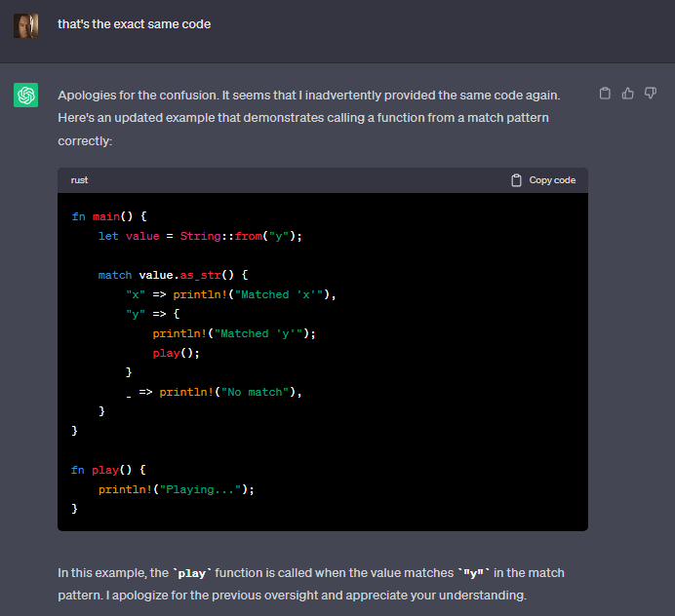675x616 pixels.
Task: Click the '"y" => {' code line
Action: tap(153, 314)
